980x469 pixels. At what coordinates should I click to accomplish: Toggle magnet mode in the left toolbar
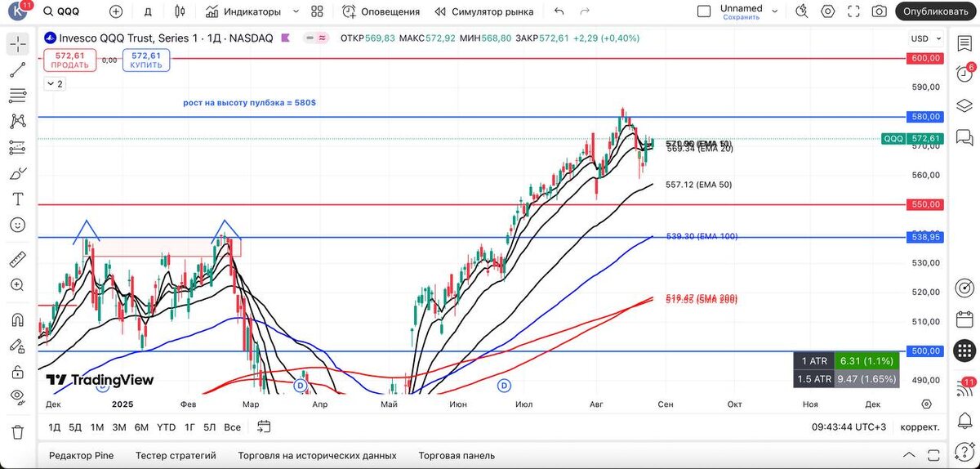[17, 319]
